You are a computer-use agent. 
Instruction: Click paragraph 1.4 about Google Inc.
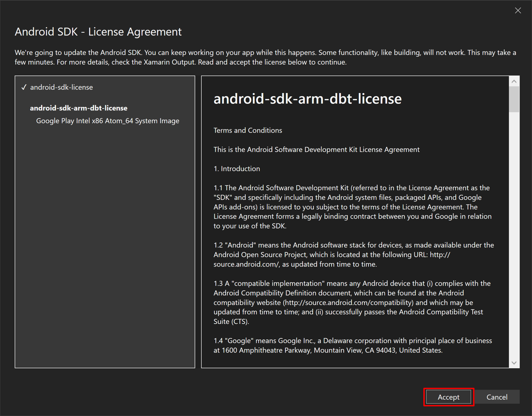click(x=353, y=345)
